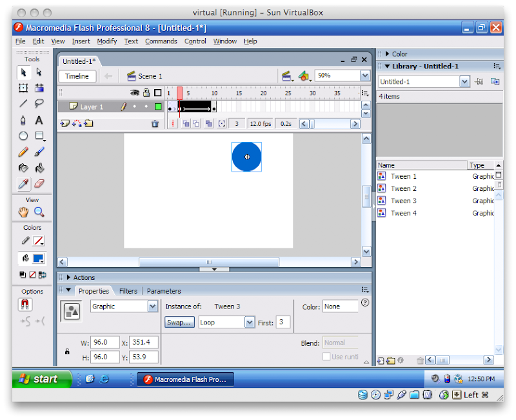Expand the Color panel
This screenshot has height=420, width=516.
[x=388, y=54]
